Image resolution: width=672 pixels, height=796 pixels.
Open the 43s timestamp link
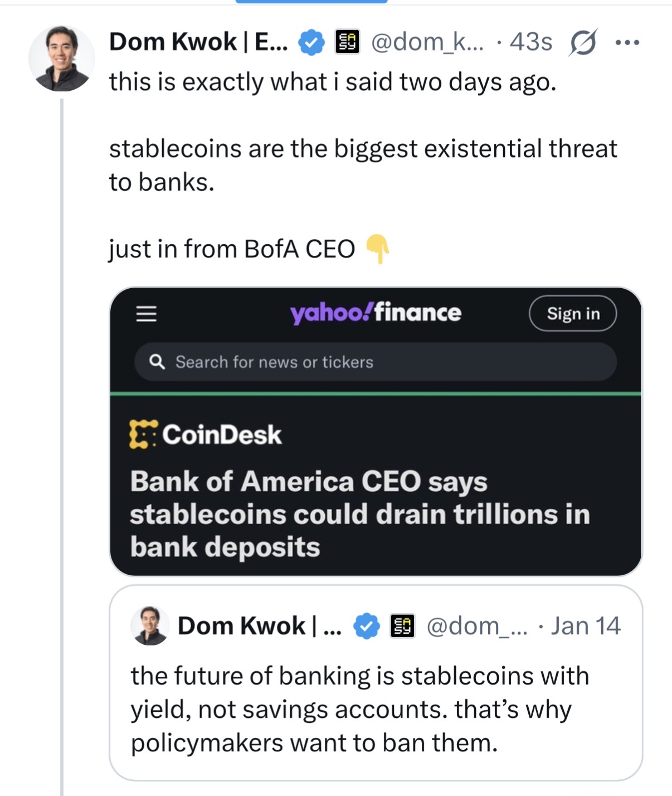[x=531, y=42]
